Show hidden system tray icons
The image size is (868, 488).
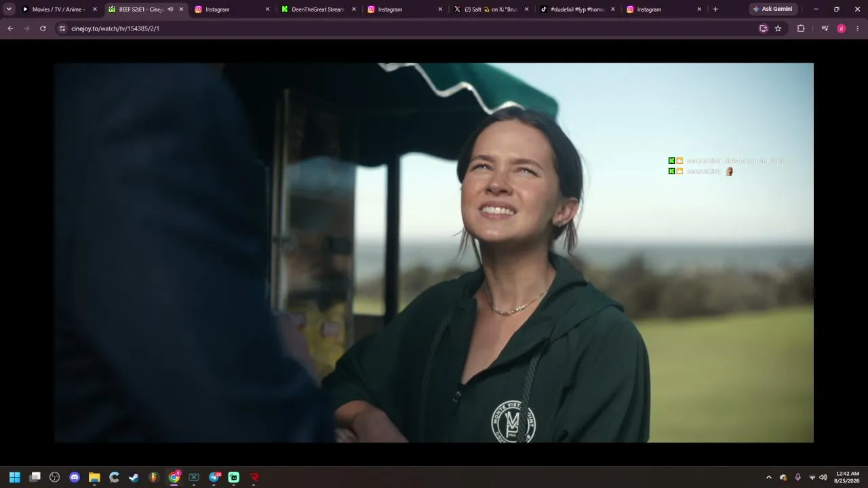pos(768,477)
